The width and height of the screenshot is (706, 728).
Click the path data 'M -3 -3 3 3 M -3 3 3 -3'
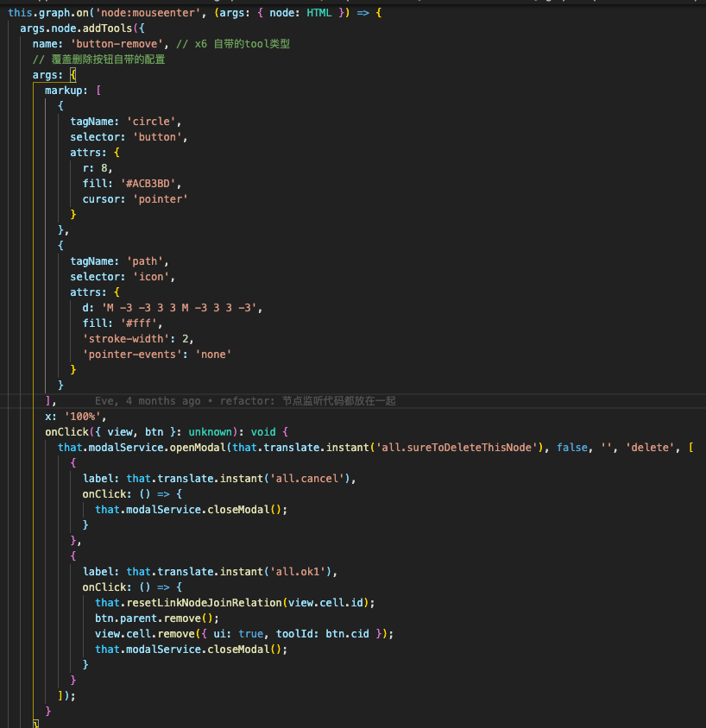[x=179, y=308]
